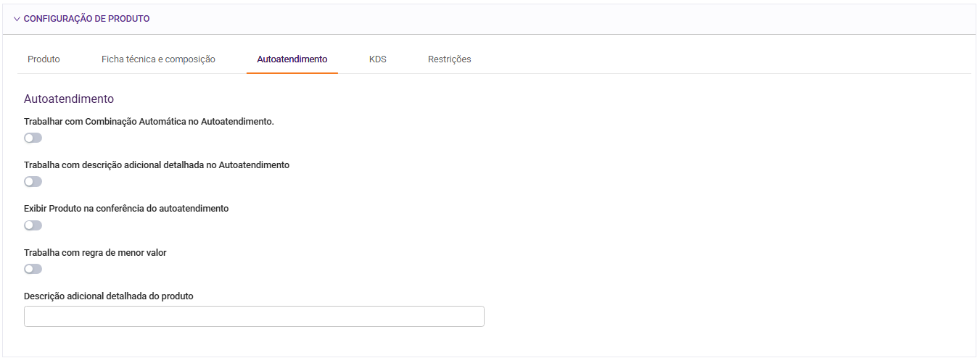Image resolution: width=980 pixels, height=358 pixels.
Task: Click the Trabalhar com Combinação Automática label
Action: pos(149,122)
